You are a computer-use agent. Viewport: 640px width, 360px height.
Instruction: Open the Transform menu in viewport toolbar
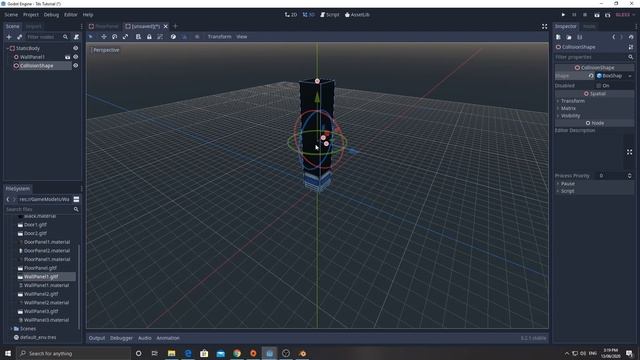click(219, 37)
